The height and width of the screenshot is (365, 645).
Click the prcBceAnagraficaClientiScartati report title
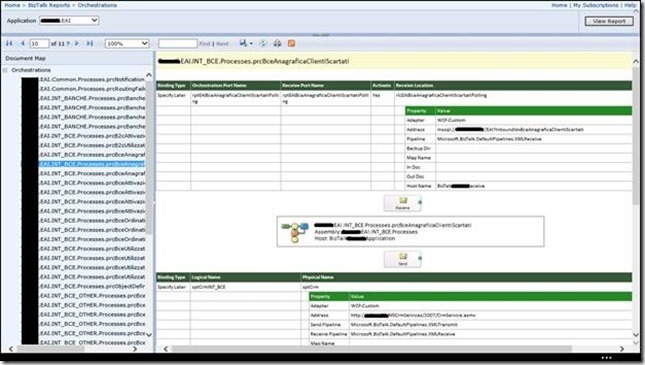point(253,61)
